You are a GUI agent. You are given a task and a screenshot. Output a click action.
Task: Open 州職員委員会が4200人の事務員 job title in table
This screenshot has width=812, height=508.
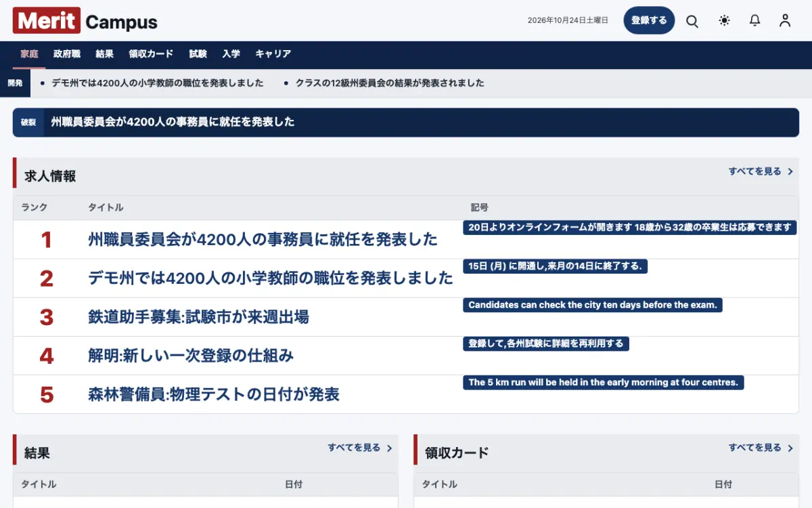tap(263, 239)
